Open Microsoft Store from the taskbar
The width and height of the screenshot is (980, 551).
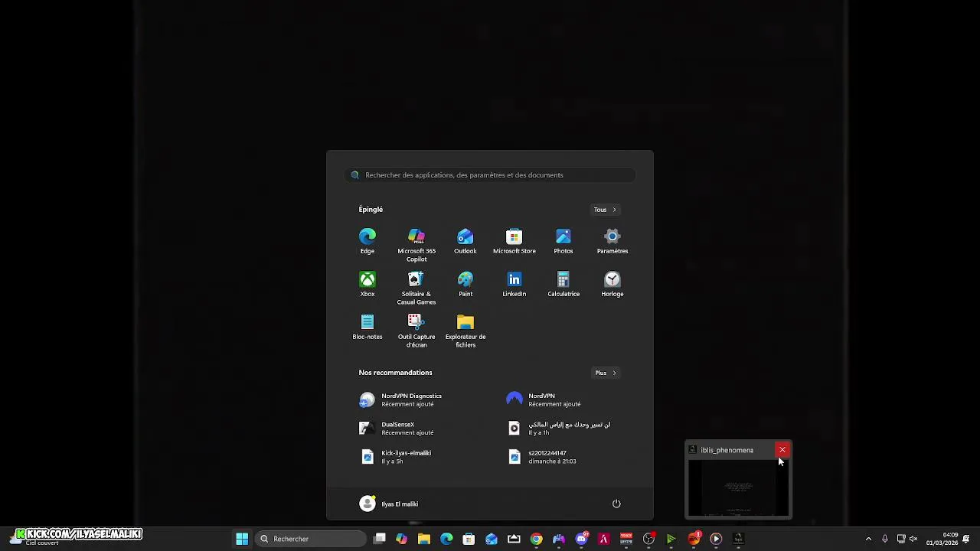469,539
